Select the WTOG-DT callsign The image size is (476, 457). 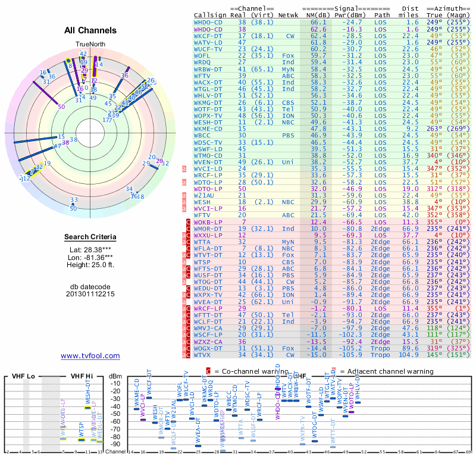pyautogui.click(x=208, y=282)
